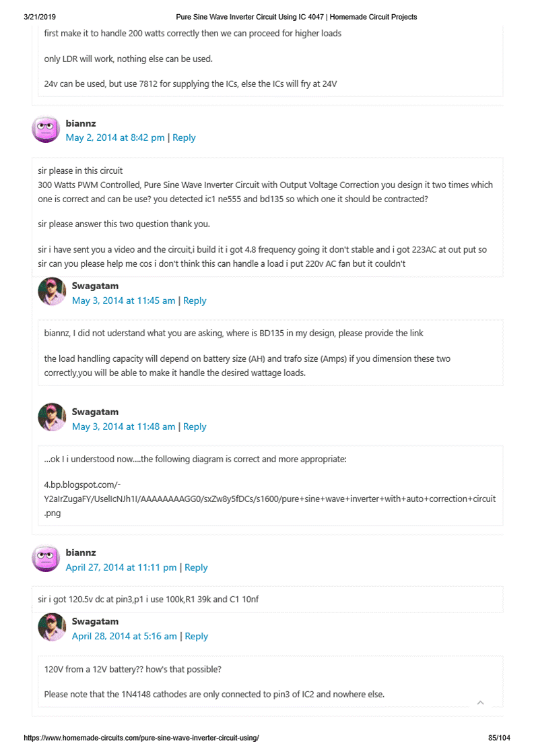Image resolution: width=534 pixels, height=756 pixels.
Task: Open the May 2, 2014 at 8:42 pm permalink
Action: coord(114,137)
